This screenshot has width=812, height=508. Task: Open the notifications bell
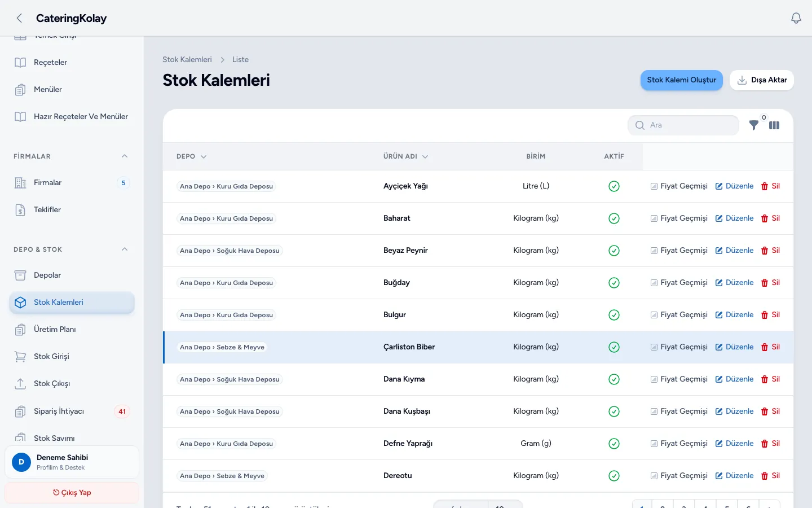click(x=796, y=18)
